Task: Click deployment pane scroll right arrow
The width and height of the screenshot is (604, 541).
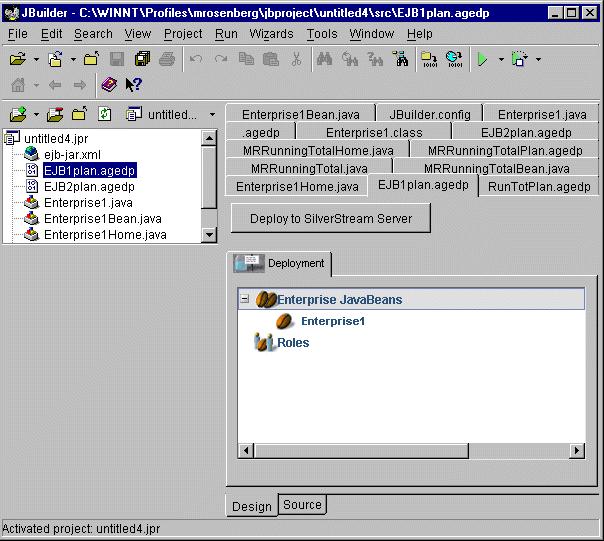Action: tap(577, 450)
